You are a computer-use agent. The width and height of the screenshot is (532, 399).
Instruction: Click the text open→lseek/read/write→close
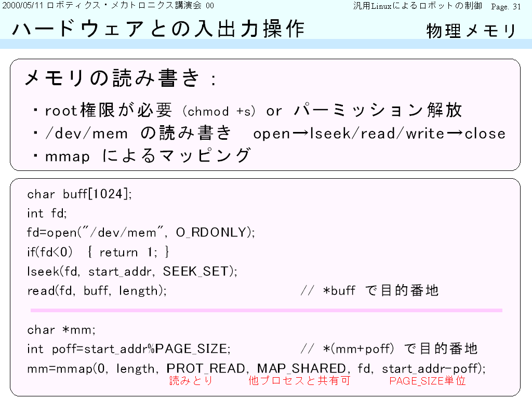379,134
